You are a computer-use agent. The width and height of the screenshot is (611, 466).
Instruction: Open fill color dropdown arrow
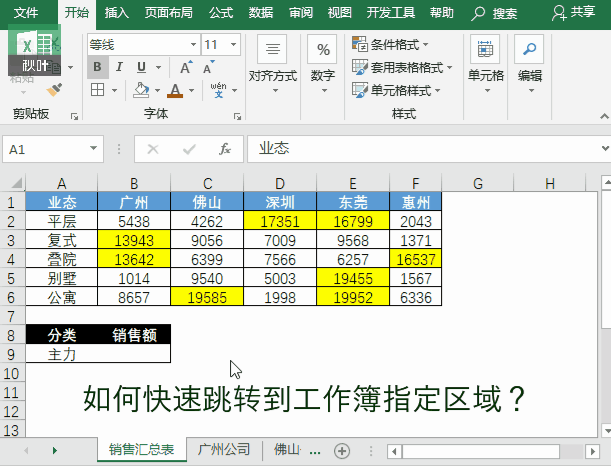(157, 90)
